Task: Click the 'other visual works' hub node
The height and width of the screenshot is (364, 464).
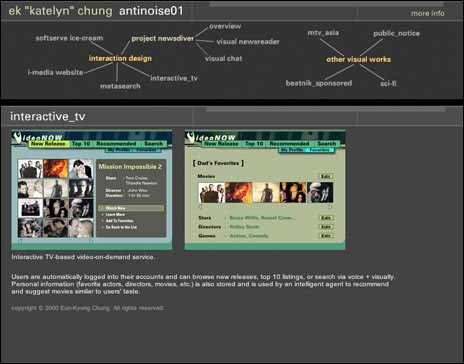Action: (358, 59)
